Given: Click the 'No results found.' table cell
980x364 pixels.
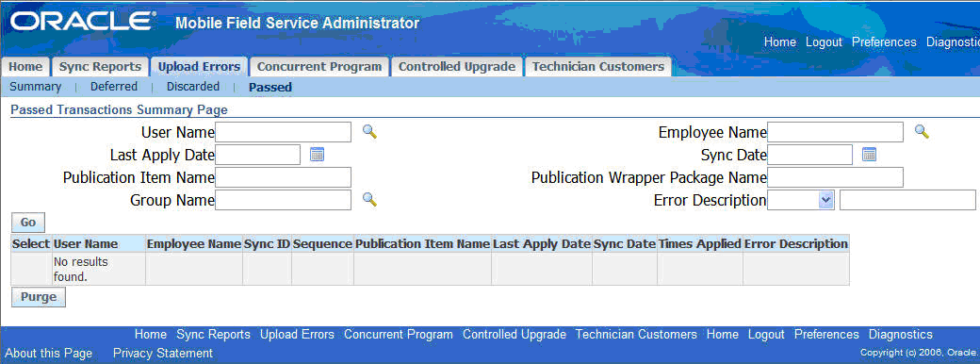Looking at the screenshot, I should coord(99,269).
